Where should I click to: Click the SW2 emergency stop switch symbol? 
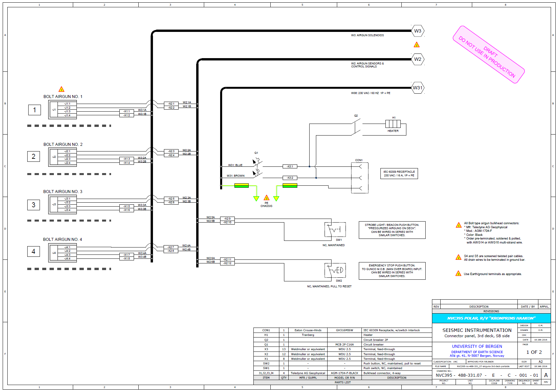(x=335, y=270)
